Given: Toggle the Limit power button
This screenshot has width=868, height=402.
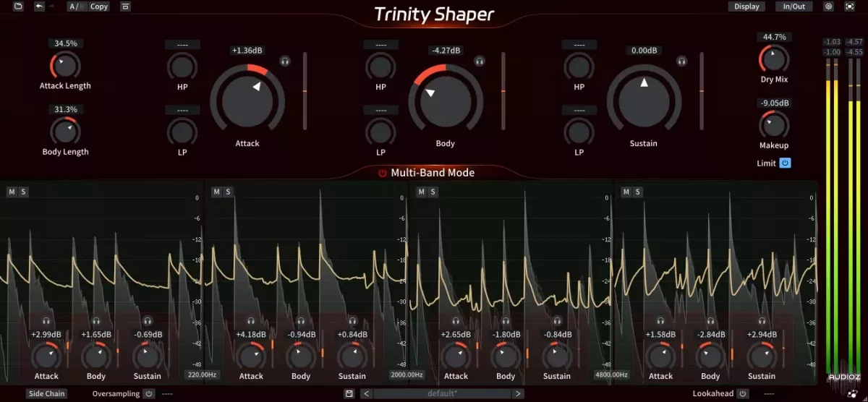Looking at the screenshot, I should point(785,163).
